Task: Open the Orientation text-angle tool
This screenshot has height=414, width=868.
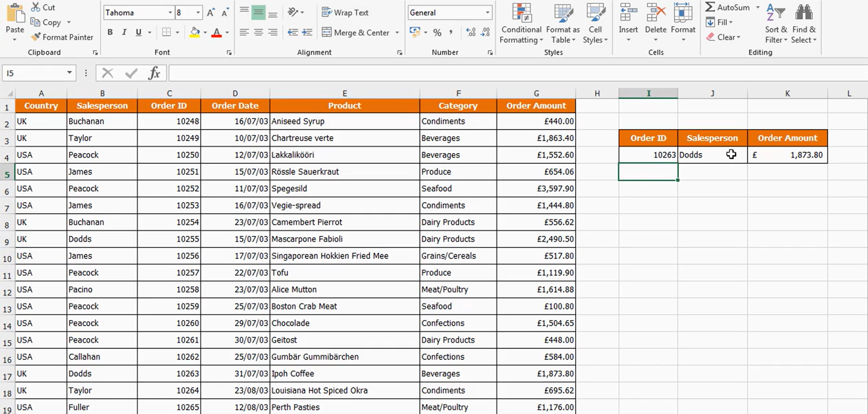Action: 293,12
